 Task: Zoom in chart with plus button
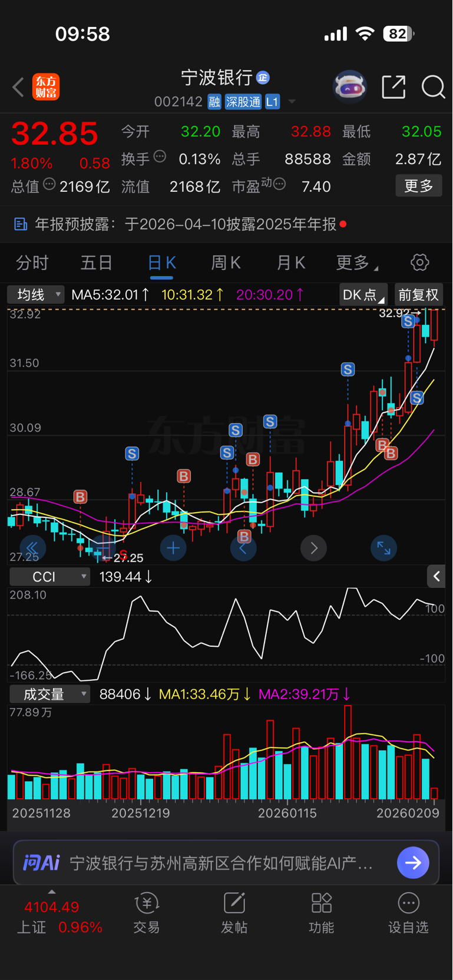pos(173,549)
